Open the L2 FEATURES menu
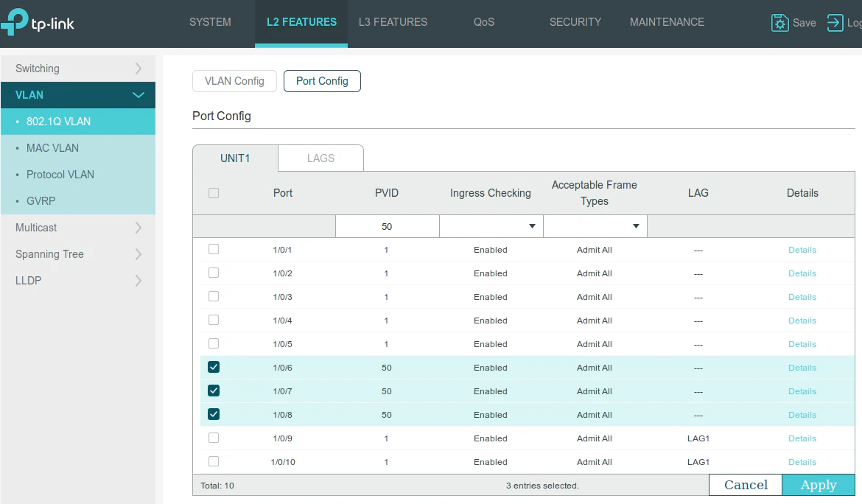Screen dimensions: 862x504 click(x=301, y=22)
